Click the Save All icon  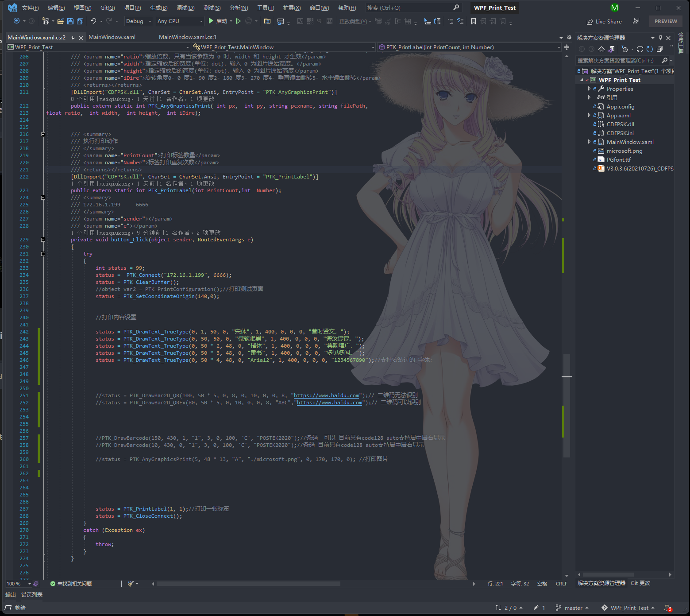tap(79, 21)
